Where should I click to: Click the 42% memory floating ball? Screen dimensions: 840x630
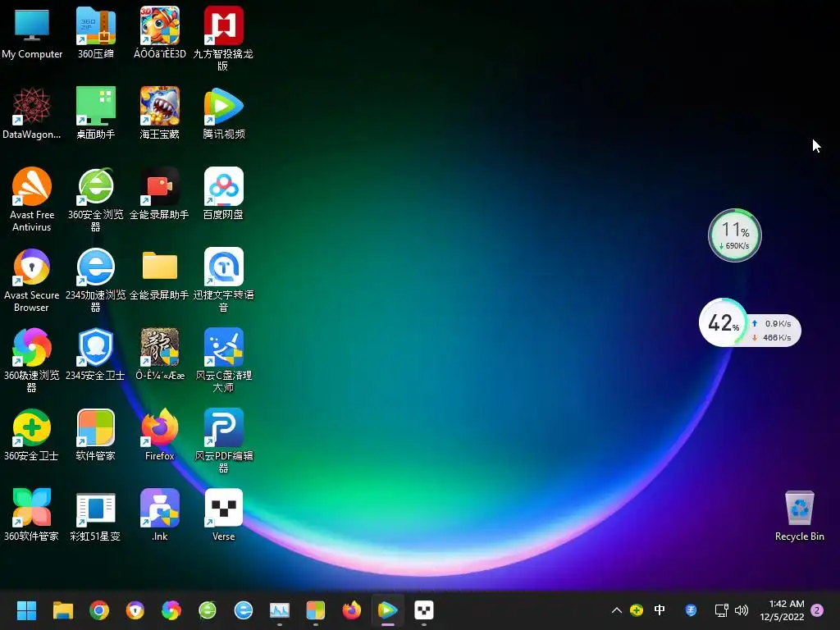pyautogui.click(x=724, y=322)
